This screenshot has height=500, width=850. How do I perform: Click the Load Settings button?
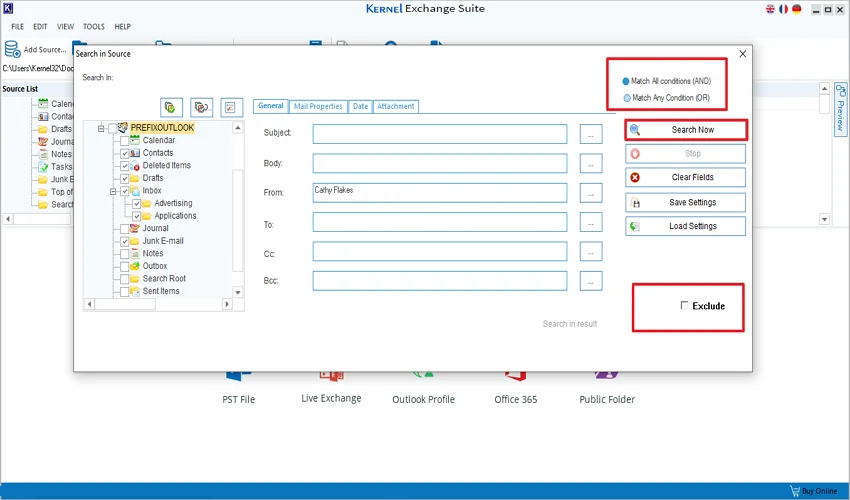point(686,226)
